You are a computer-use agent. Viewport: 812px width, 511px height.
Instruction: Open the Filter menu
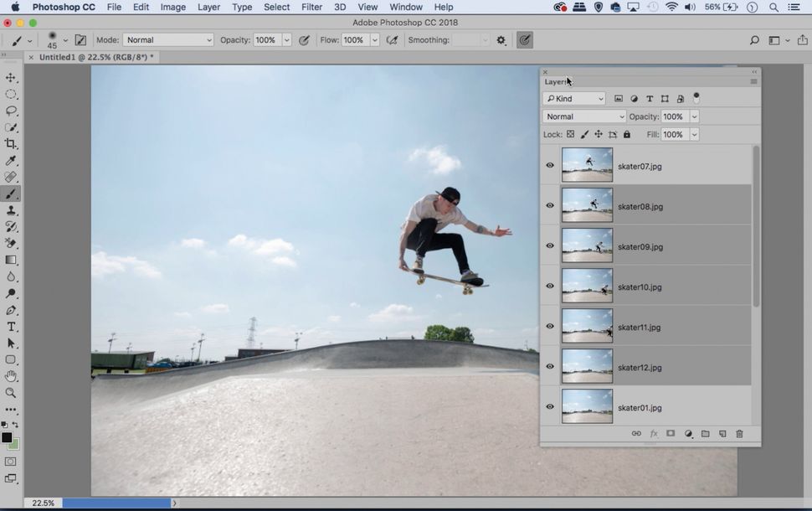311,7
